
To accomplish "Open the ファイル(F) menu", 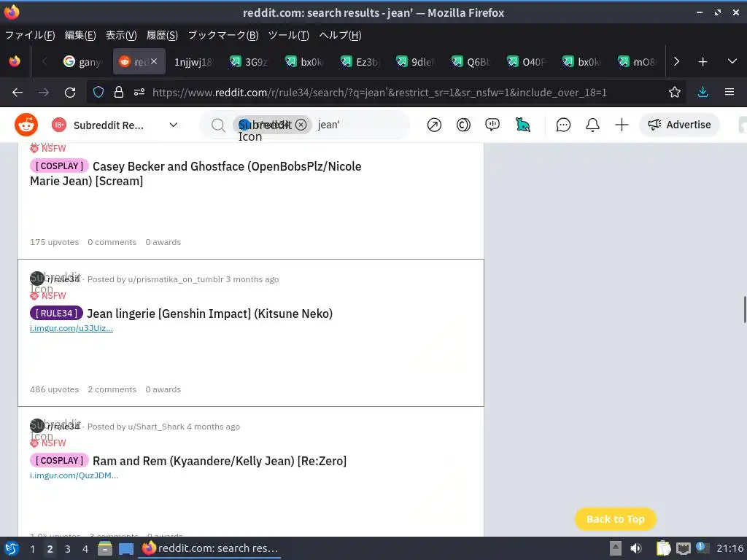I will (x=29, y=35).
